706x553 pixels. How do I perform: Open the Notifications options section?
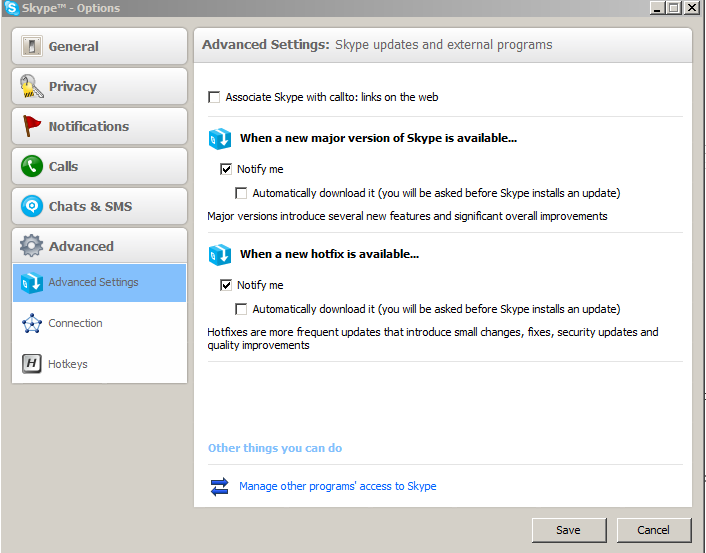point(100,126)
